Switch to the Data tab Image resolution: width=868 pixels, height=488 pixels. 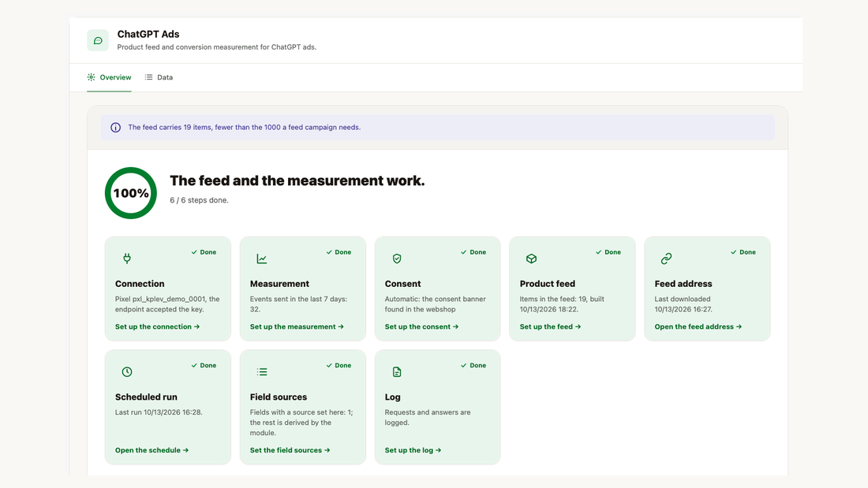coord(159,77)
